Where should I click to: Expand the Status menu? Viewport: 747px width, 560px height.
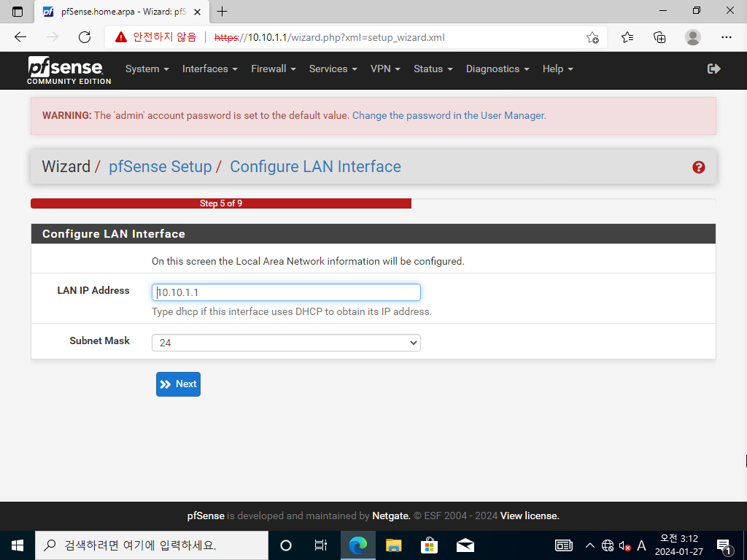433,69
